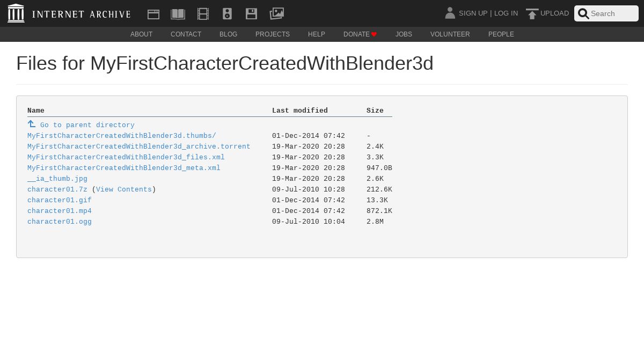
Task: Click the user avatar icon
Action: click(450, 13)
